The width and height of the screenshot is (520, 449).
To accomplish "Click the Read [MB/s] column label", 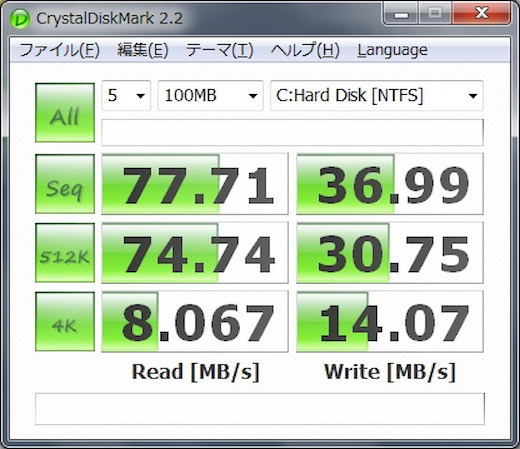I will [x=195, y=372].
